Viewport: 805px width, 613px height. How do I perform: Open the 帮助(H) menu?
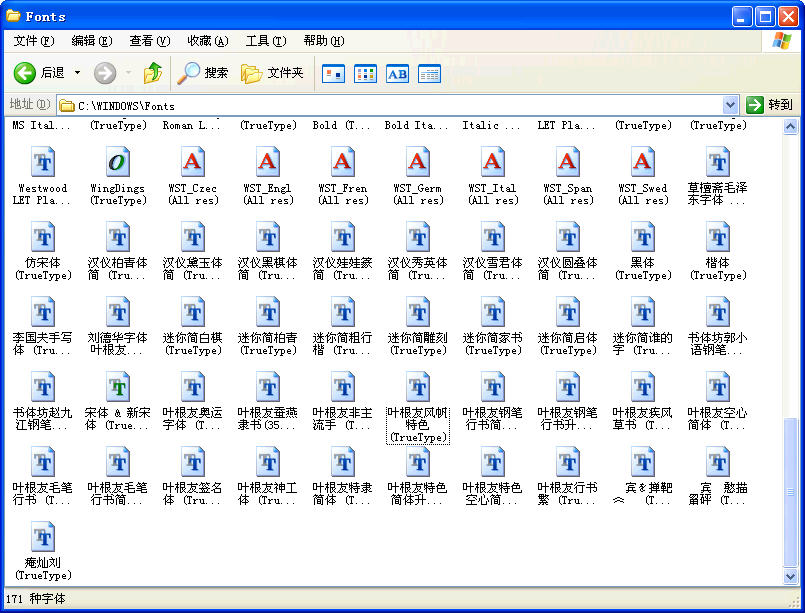point(324,41)
